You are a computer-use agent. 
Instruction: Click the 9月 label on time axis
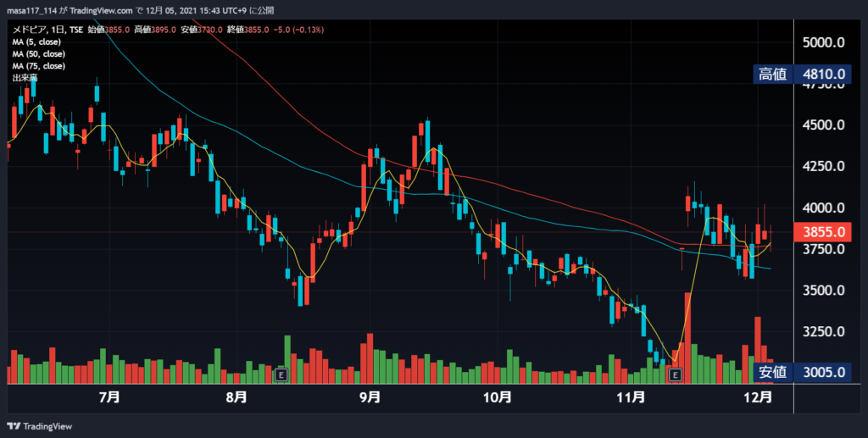370,397
